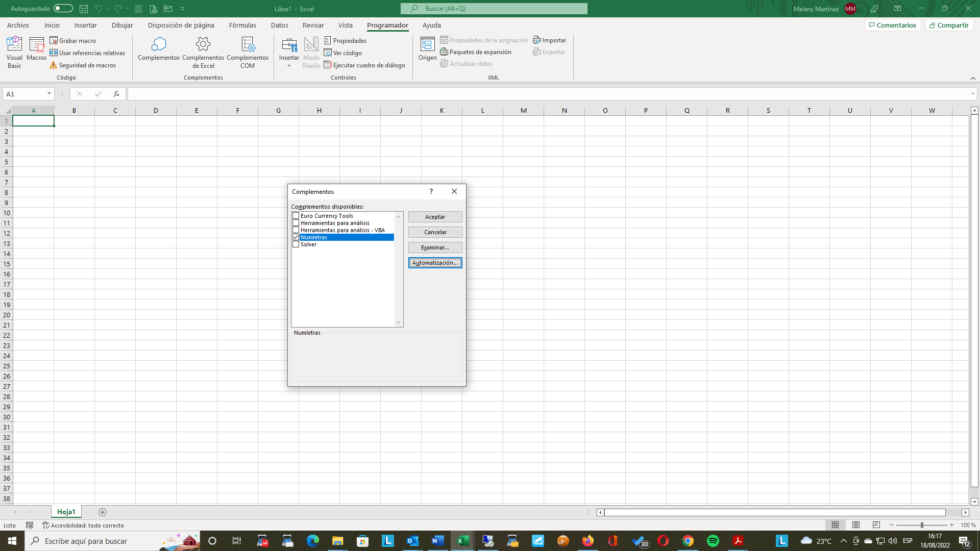980x551 pixels.
Task: Click Grabar macro icon
Action: 54,40
